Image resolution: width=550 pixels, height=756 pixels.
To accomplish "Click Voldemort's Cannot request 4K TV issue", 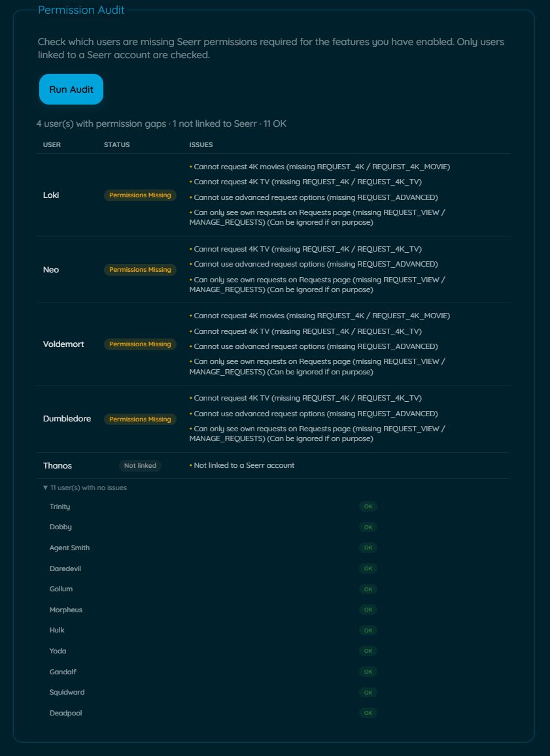I will click(305, 331).
